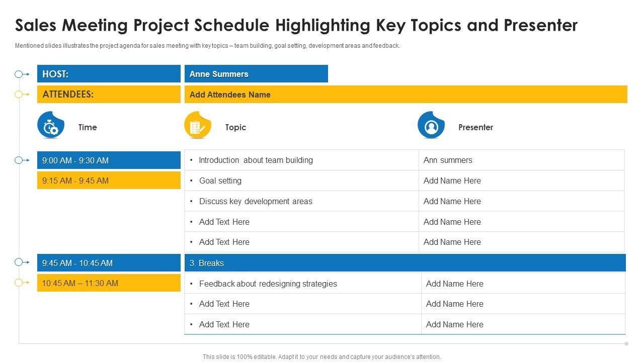Image resolution: width=644 pixels, height=362 pixels.
Task: Click the Add Attendees Name field
Action: pos(406,95)
